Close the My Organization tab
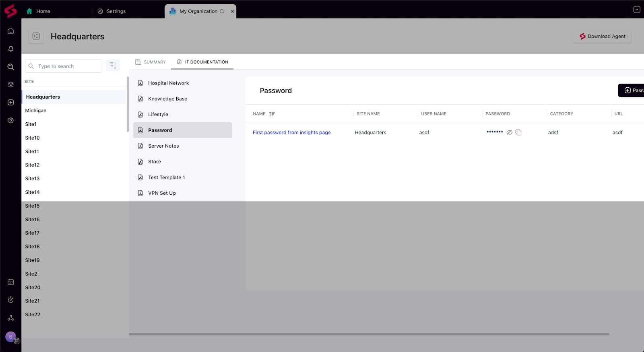 pyautogui.click(x=232, y=11)
